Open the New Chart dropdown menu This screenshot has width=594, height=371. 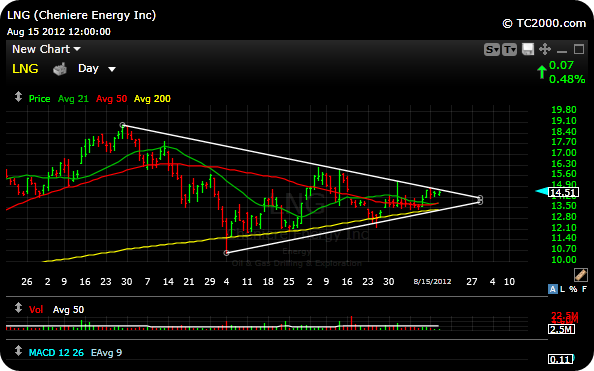pyautogui.click(x=46, y=49)
